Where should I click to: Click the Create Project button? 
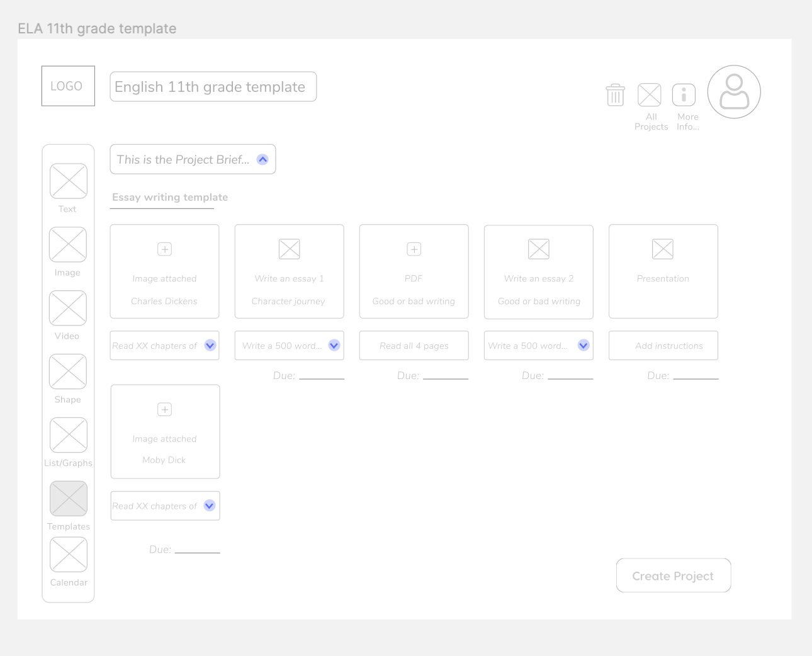(674, 575)
